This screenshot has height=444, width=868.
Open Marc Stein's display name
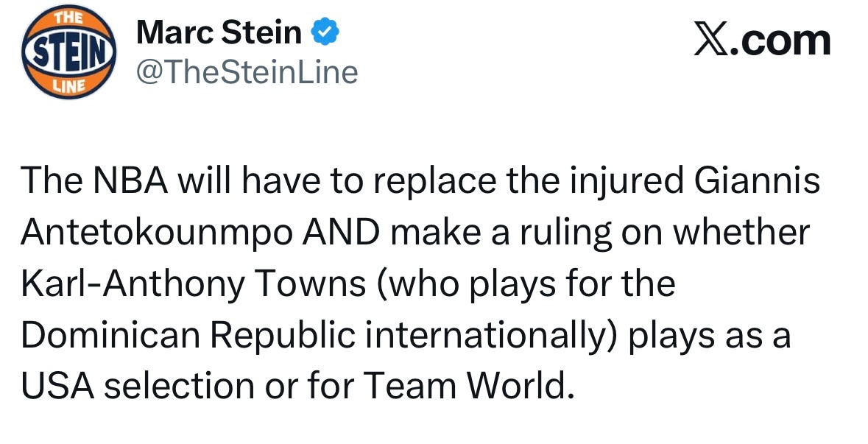(219, 32)
